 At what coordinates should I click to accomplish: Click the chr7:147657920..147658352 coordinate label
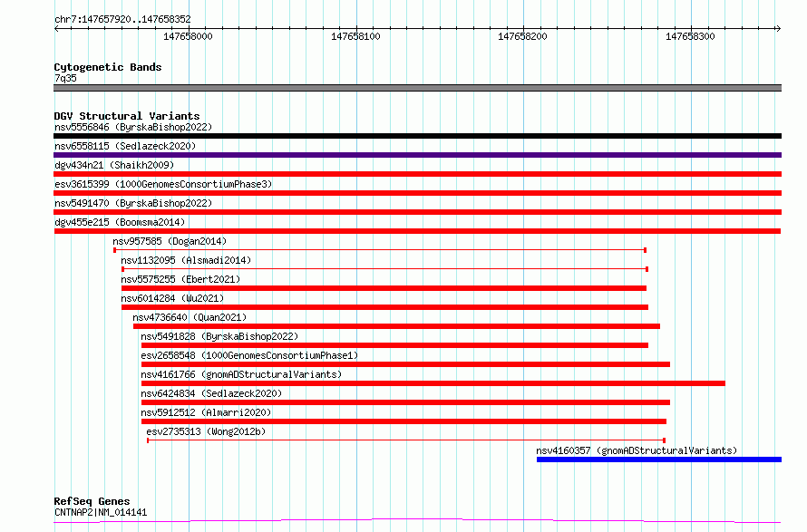coord(122,19)
